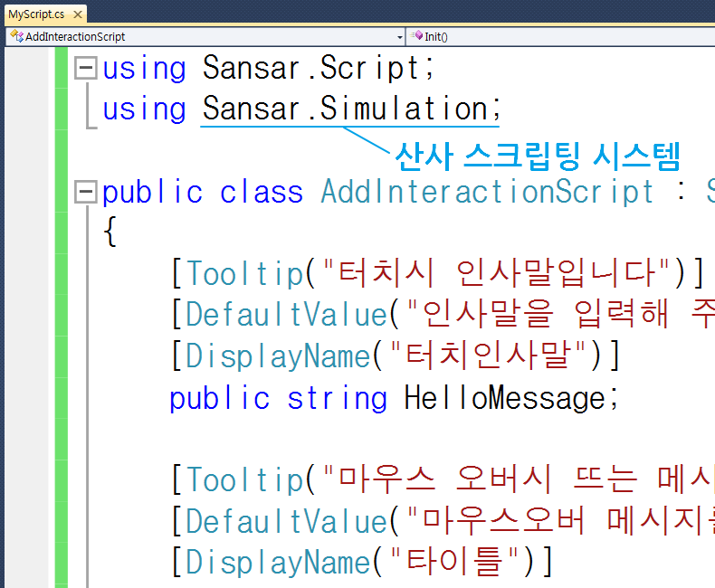
Task: Click 'Sansar.Simulation;' in second using line
Action: tap(351, 109)
